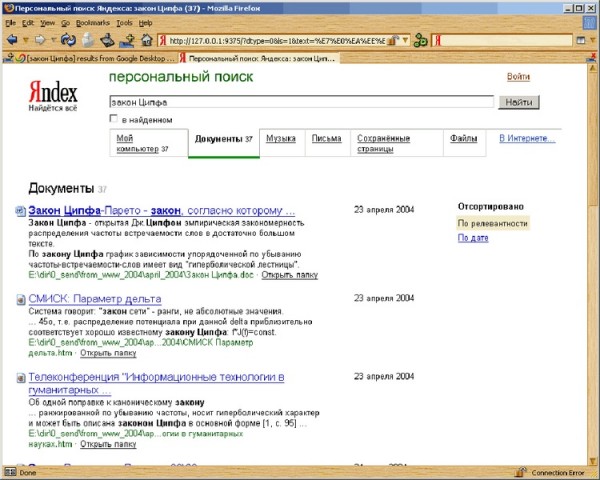Viewport: 600px width, 480px height.
Task: Click the browser Back arrow button
Action: click(12, 41)
